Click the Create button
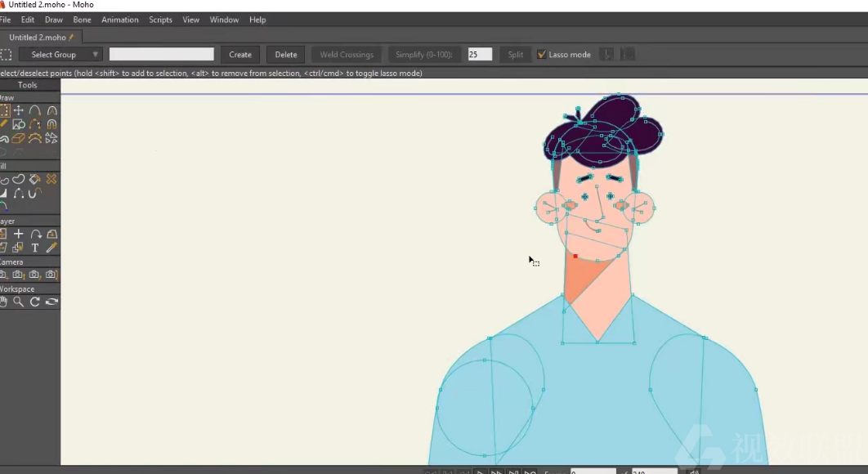Viewport: 868px width, 474px height. click(x=240, y=54)
